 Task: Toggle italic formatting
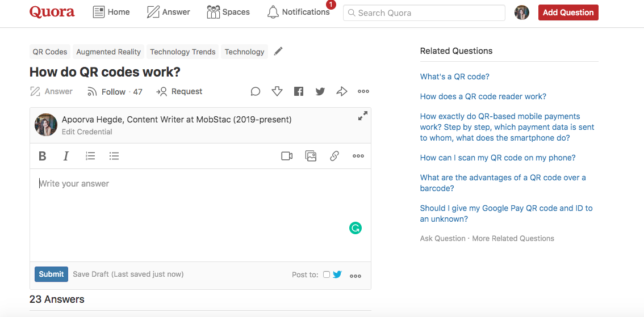[x=66, y=157]
